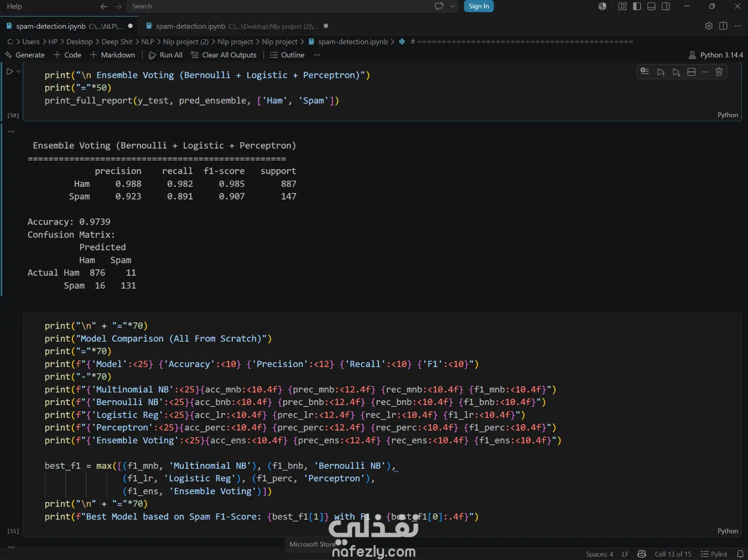
Task: Switch to first spam-detection.ipynb tab
Action: [x=69, y=26]
